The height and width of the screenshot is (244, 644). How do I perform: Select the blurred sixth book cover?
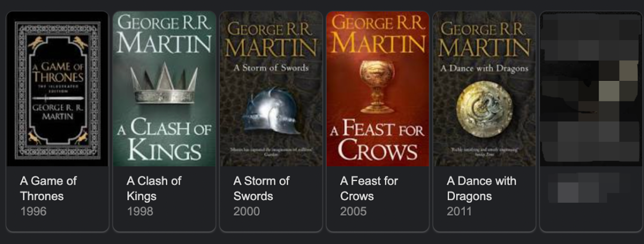[591, 90]
